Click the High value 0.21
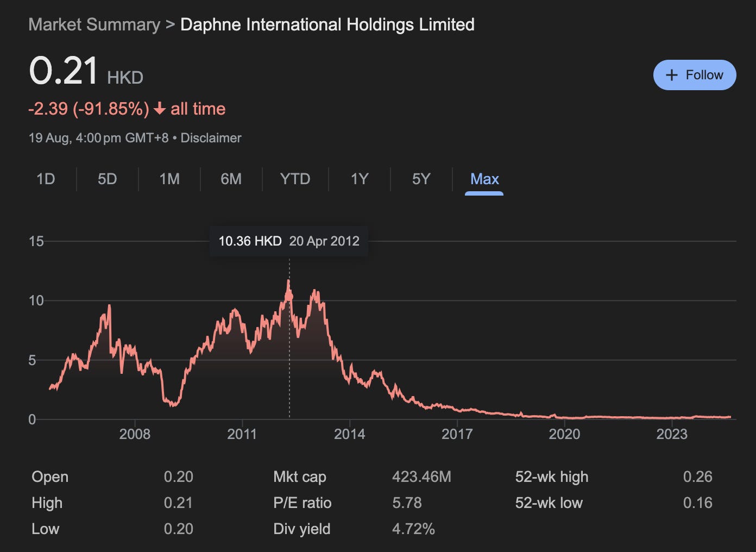Image resolution: width=756 pixels, height=552 pixels. pyautogui.click(x=179, y=503)
